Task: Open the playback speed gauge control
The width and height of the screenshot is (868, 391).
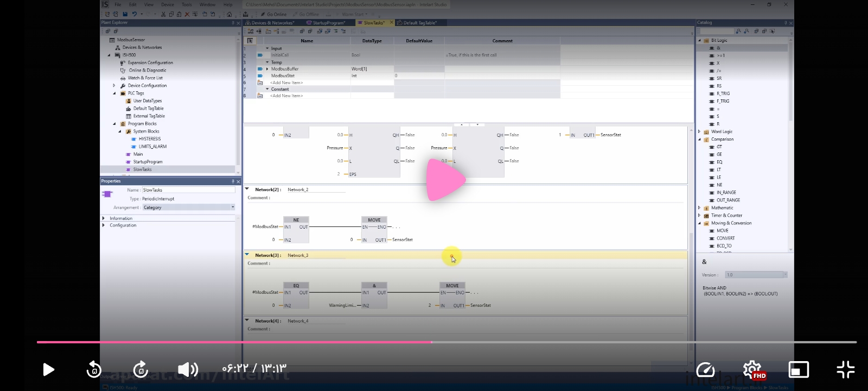Action: [705, 370]
